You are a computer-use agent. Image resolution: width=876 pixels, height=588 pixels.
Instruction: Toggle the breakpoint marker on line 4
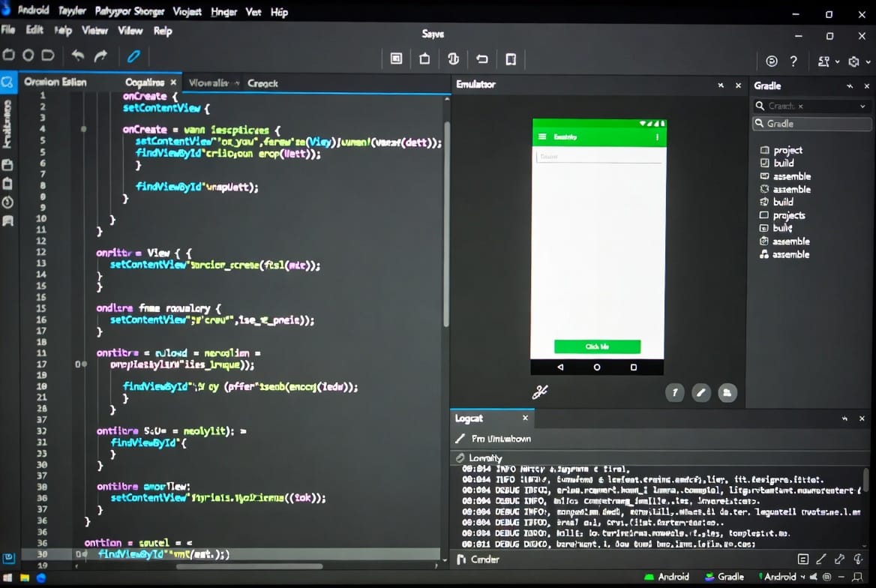[83, 129]
